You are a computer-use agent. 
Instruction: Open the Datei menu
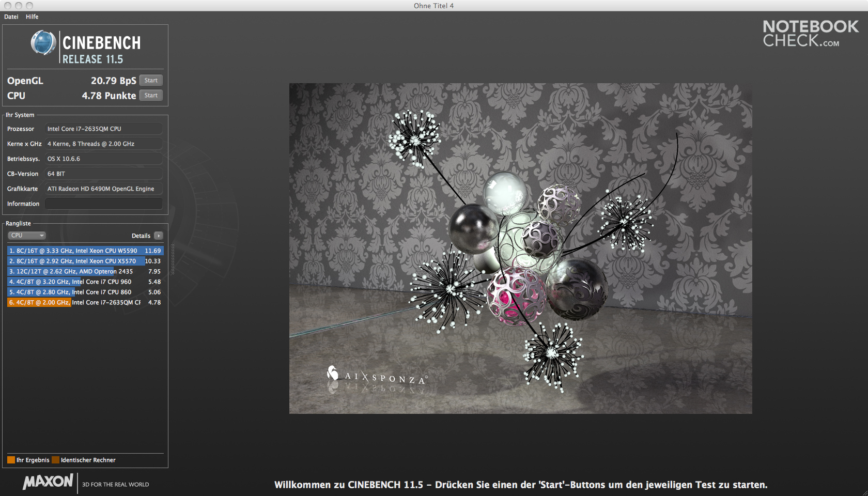pyautogui.click(x=11, y=17)
